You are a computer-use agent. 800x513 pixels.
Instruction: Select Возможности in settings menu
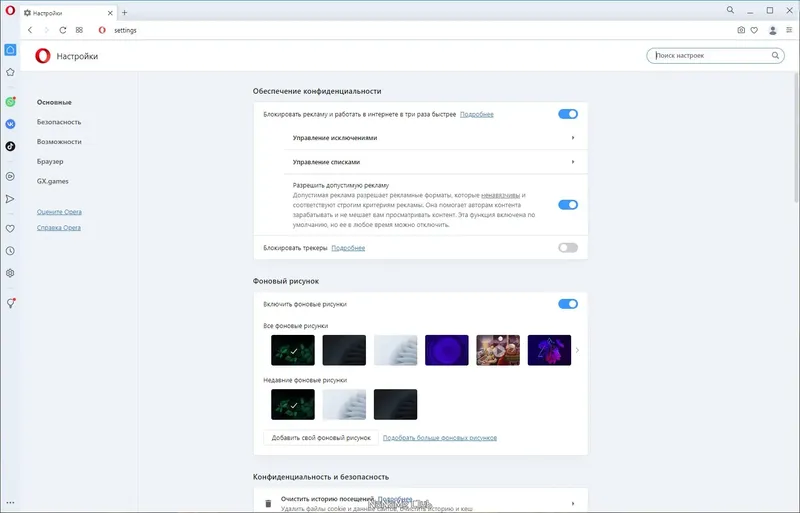(59, 141)
